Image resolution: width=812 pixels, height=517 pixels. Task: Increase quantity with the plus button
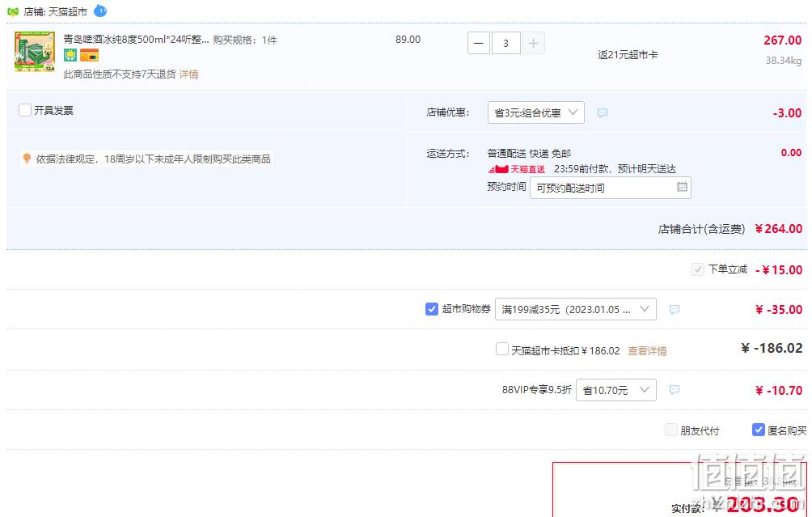[534, 43]
